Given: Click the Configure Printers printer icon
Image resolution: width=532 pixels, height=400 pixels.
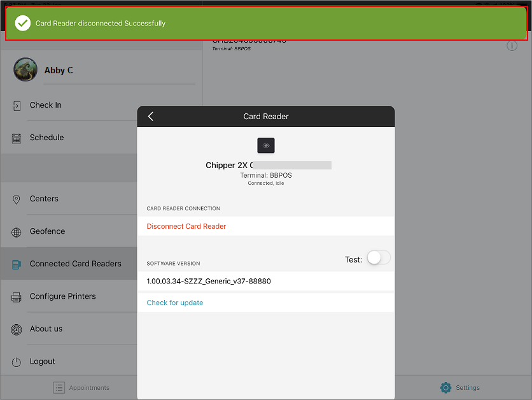Looking at the screenshot, I should point(17,297).
